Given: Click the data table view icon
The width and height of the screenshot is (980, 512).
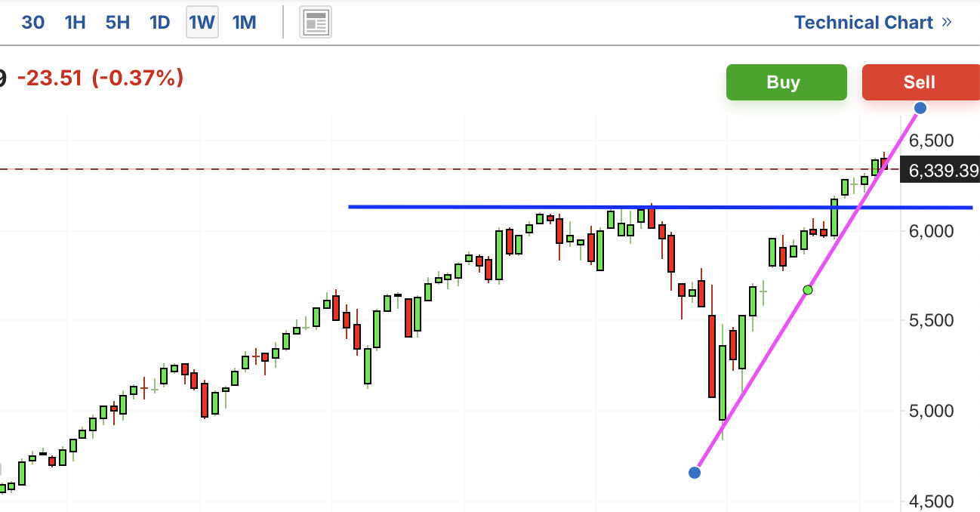Looking at the screenshot, I should coord(316,23).
